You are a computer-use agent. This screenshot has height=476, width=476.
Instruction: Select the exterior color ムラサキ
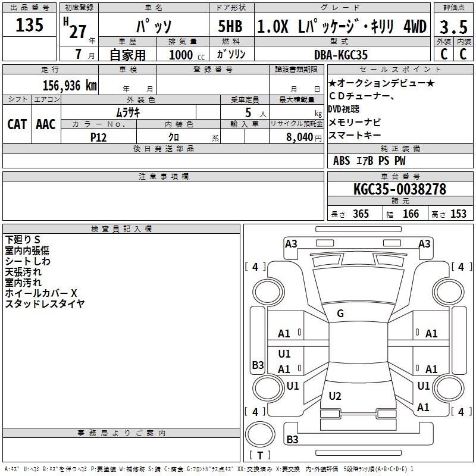tap(128, 112)
